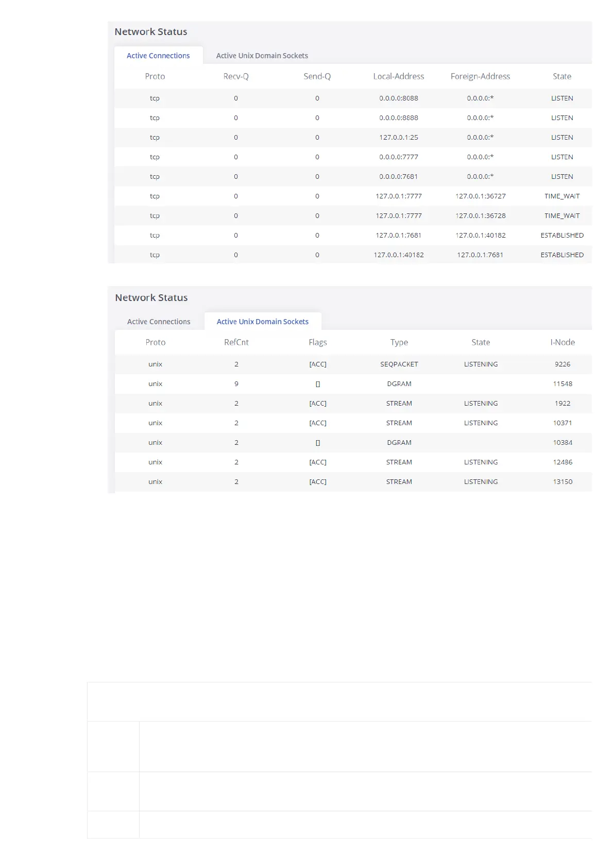Click STREAM type in I-Node 10371 row

click(x=399, y=423)
